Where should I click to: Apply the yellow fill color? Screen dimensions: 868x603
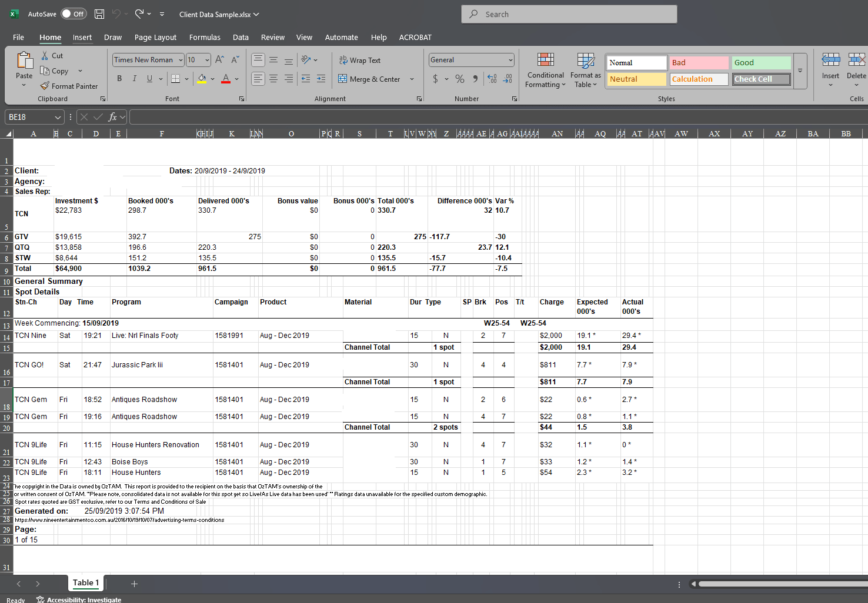click(x=202, y=78)
